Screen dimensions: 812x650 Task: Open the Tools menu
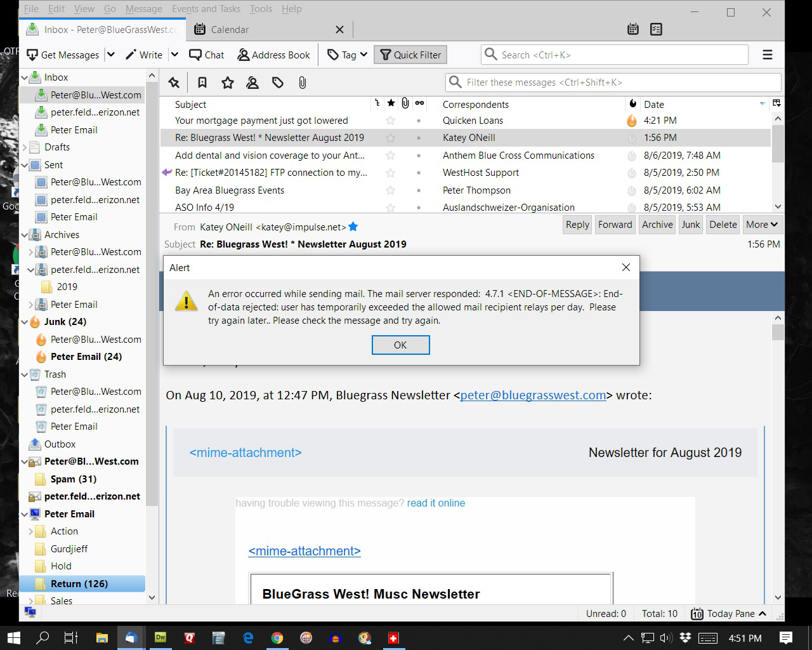tap(261, 9)
